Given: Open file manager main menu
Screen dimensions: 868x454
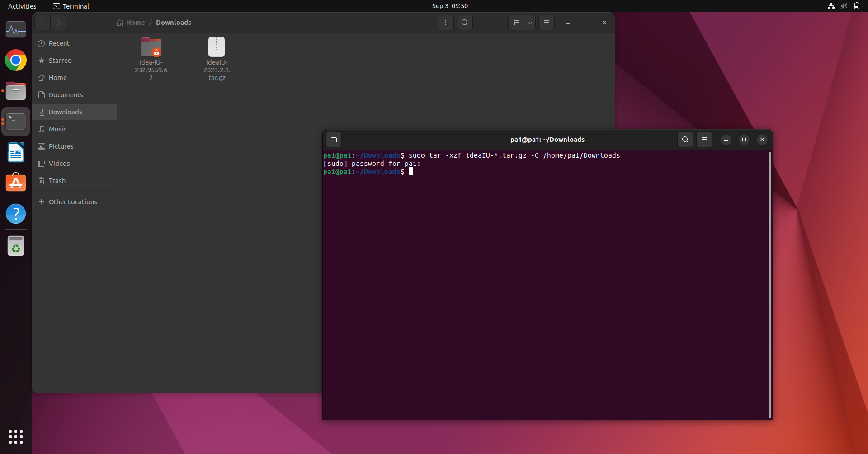Looking at the screenshot, I should tap(547, 23).
